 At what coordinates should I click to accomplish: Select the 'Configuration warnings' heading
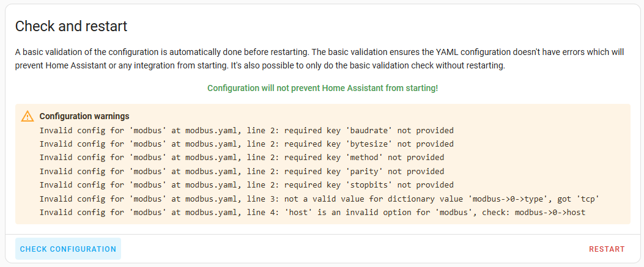[x=84, y=116]
